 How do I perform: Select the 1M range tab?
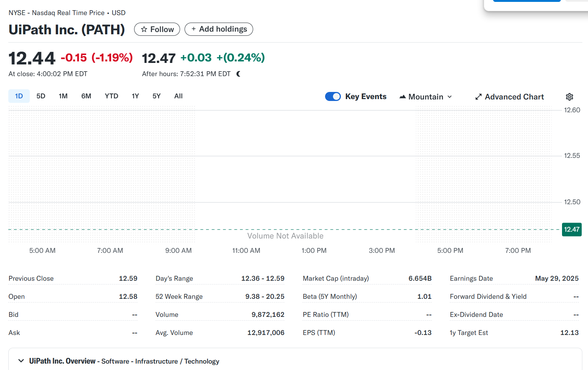63,96
